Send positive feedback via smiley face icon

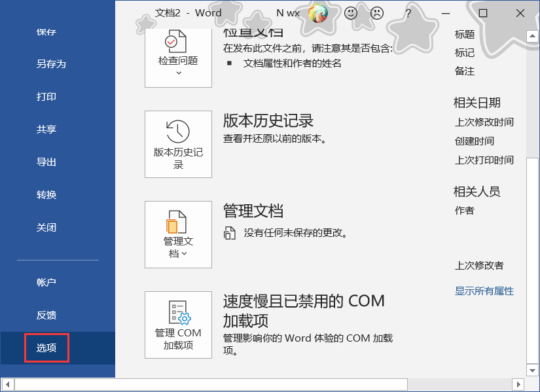pos(351,13)
